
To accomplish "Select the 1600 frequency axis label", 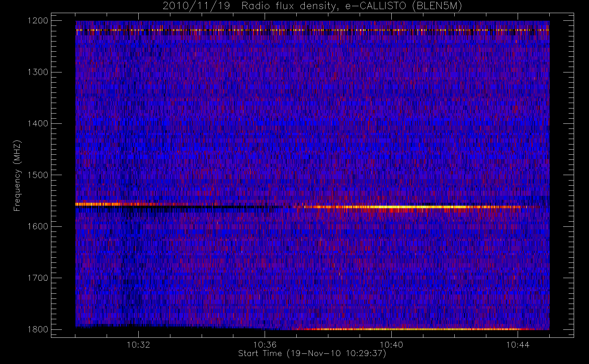I will point(38,226).
